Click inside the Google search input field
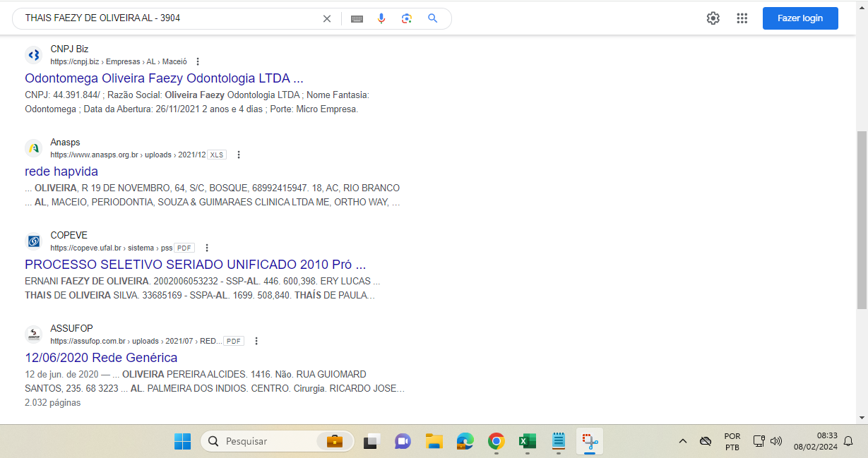The width and height of the screenshot is (868, 458). pos(170,18)
